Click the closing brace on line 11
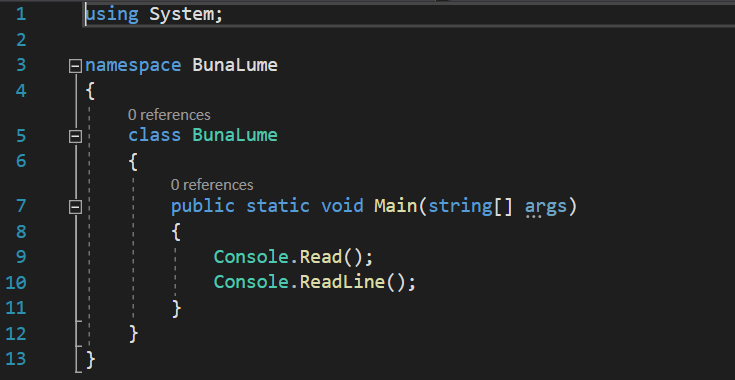 pos(176,309)
